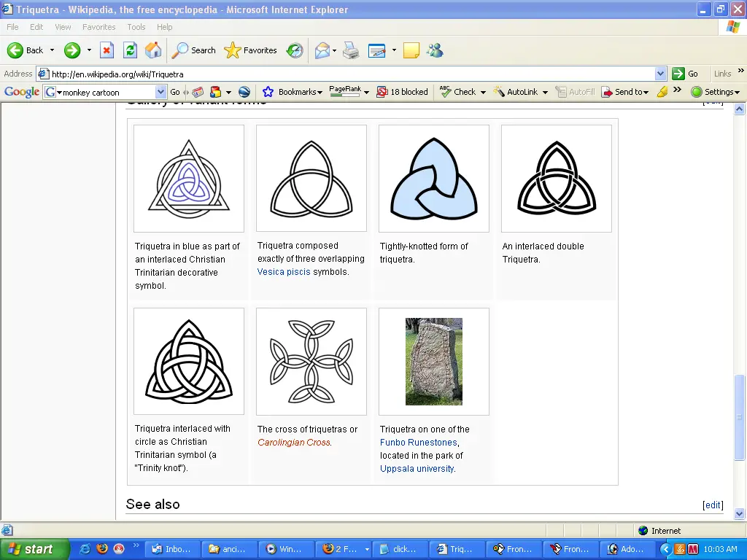Viewport: 747px width, 560px height.
Task: Open the Funbo Runestones link
Action: coord(419,443)
